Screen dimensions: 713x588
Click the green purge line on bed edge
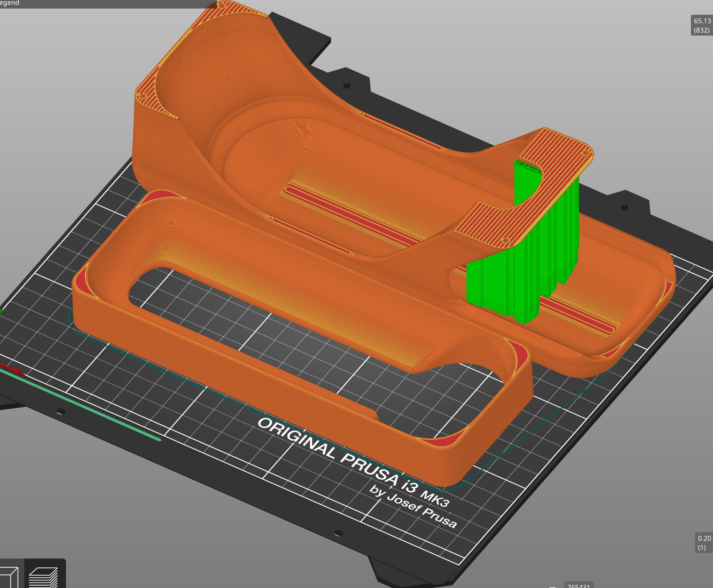81,405
